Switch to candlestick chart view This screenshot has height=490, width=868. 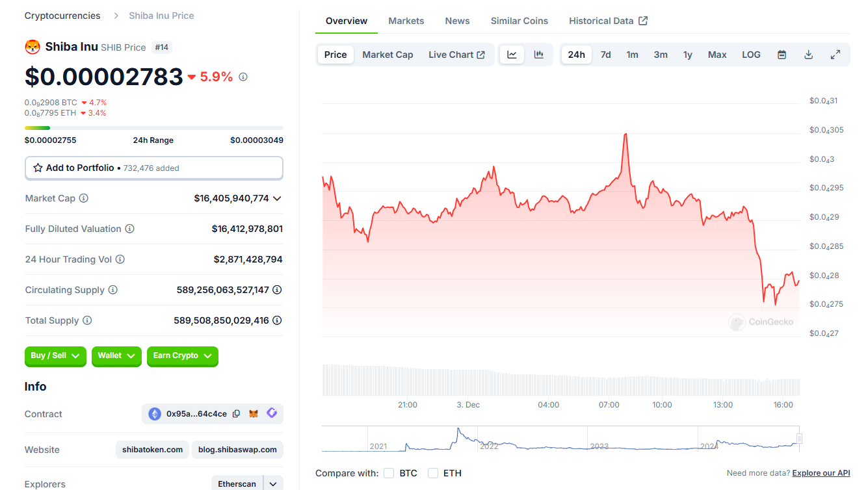[x=539, y=55]
